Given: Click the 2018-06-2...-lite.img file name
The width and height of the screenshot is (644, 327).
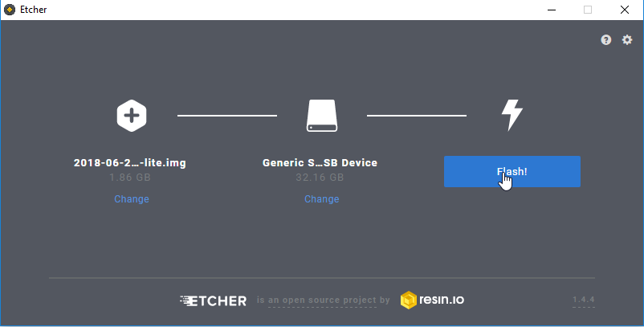Looking at the screenshot, I should click(130, 162).
